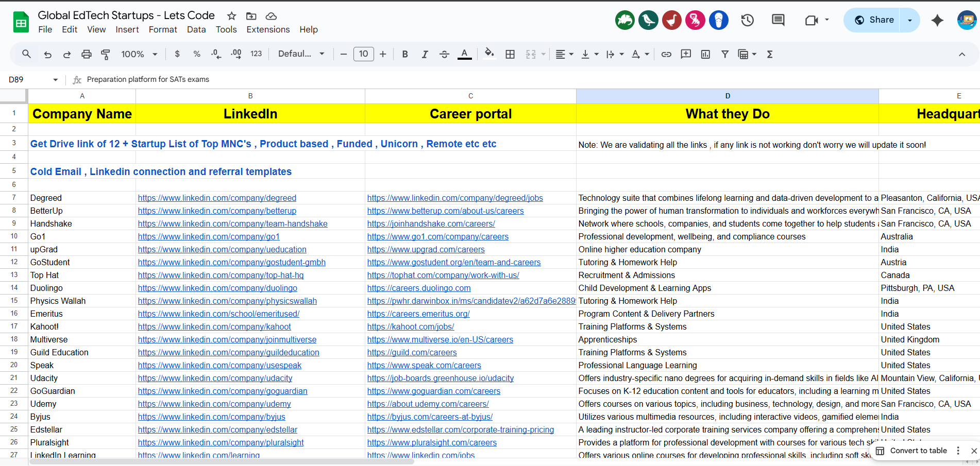Redo the last action
Image resolution: width=980 pixels, height=466 pixels.
(67, 54)
